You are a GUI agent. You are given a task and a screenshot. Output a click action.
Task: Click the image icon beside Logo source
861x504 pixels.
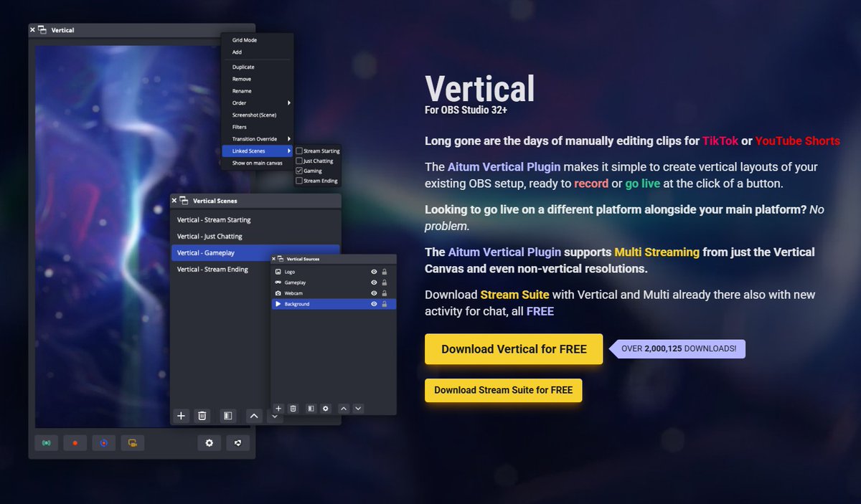pos(278,272)
